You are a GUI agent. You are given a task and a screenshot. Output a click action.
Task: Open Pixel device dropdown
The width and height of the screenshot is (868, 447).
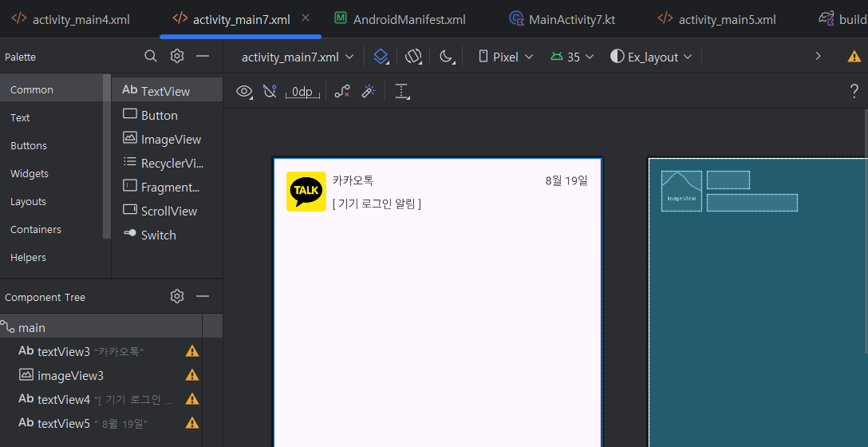pyautogui.click(x=506, y=57)
